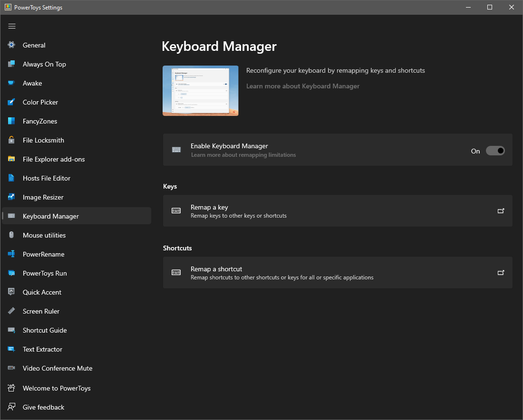The image size is (523, 420).
Task: Select Keyboard Manager in the sidebar
Action: [77, 216]
